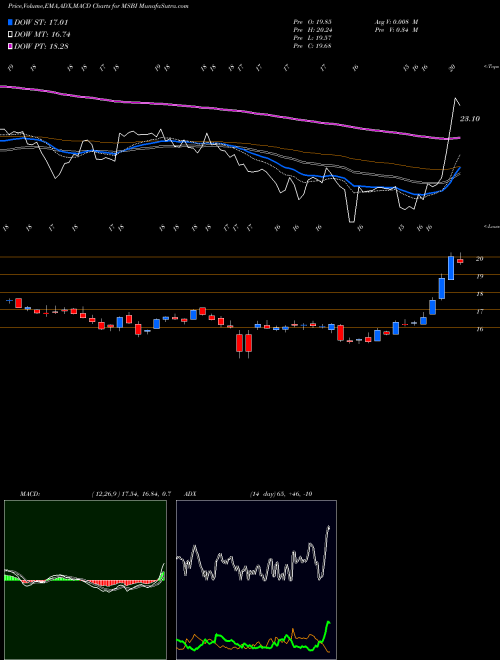500x660 pixels.
Task: Click the ADX panel title
Action: pyautogui.click(x=190, y=494)
